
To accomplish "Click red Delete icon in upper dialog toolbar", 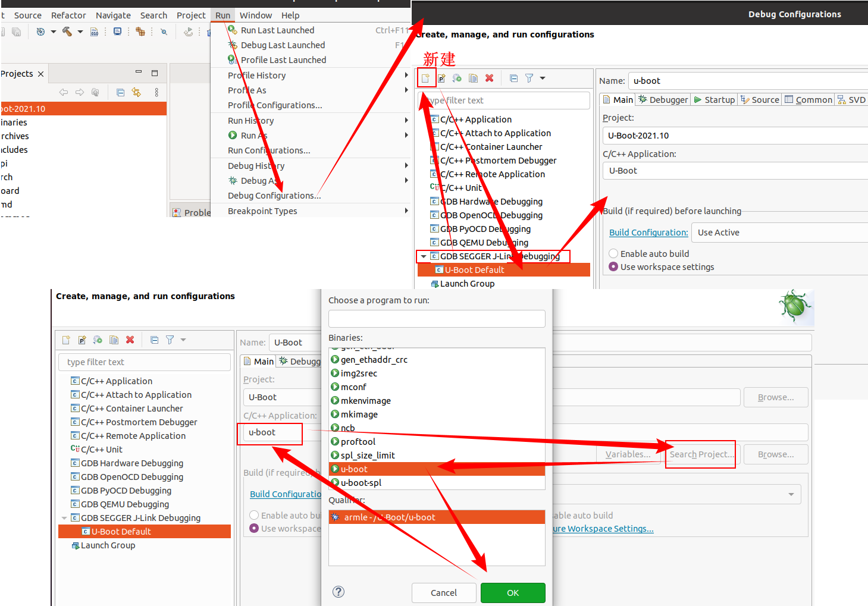I will pos(489,78).
